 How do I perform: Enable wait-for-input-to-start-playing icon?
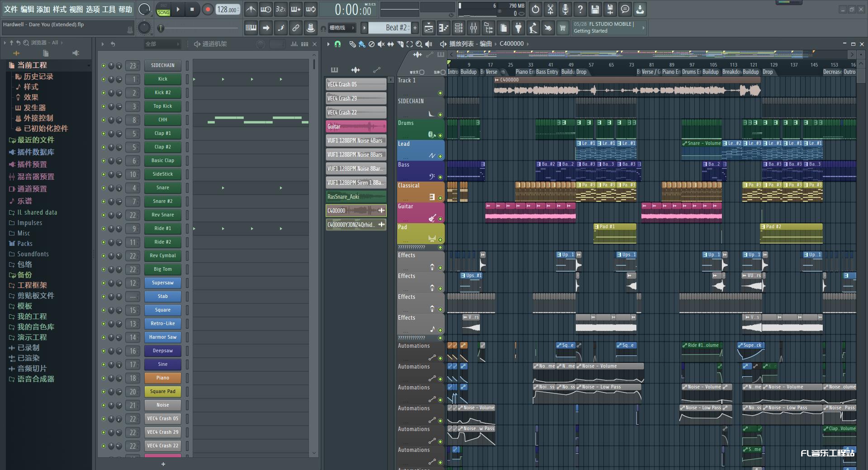266,9
